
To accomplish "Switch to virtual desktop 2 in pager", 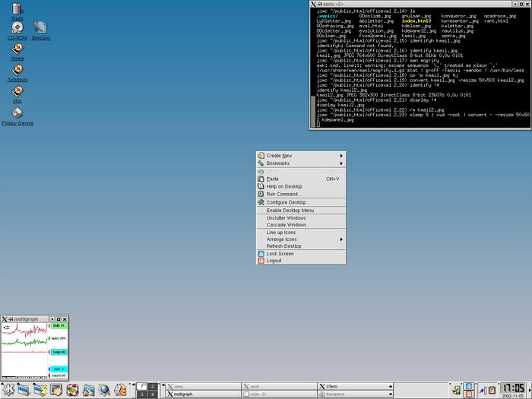I will pos(152,386).
